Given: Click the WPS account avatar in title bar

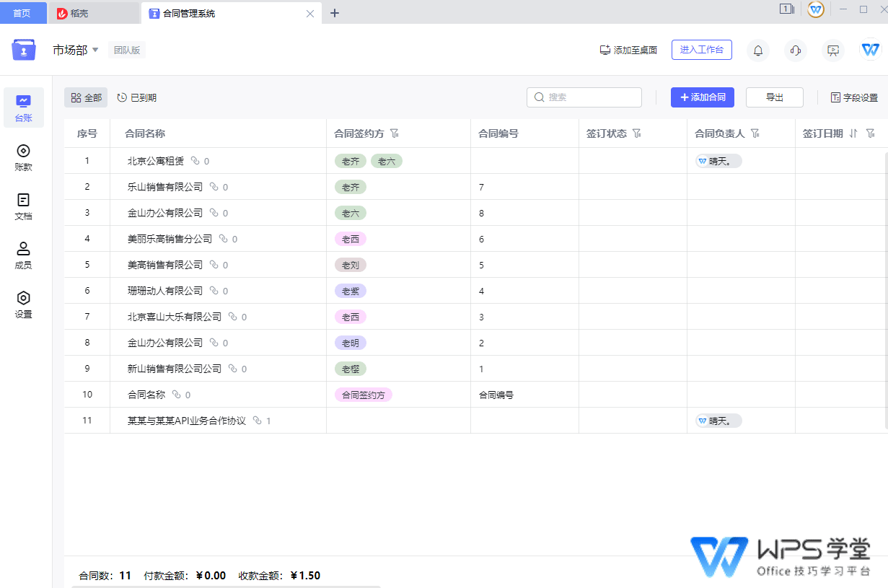Looking at the screenshot, I should (816, 9).
